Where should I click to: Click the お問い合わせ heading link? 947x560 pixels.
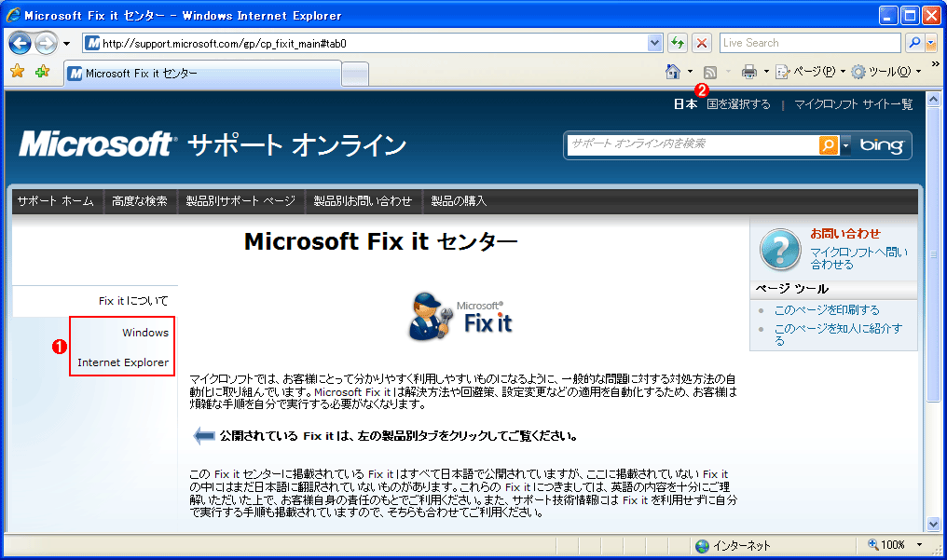(x=845, y=234)
